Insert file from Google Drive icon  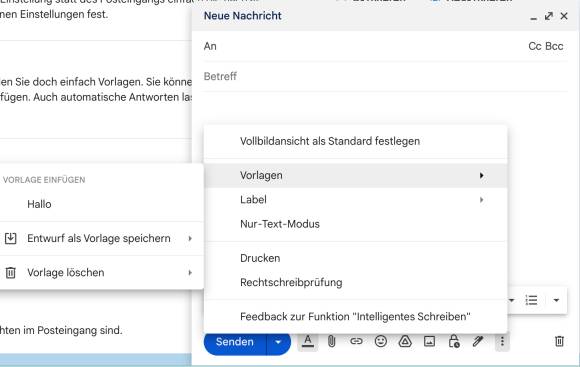[405, 341]
